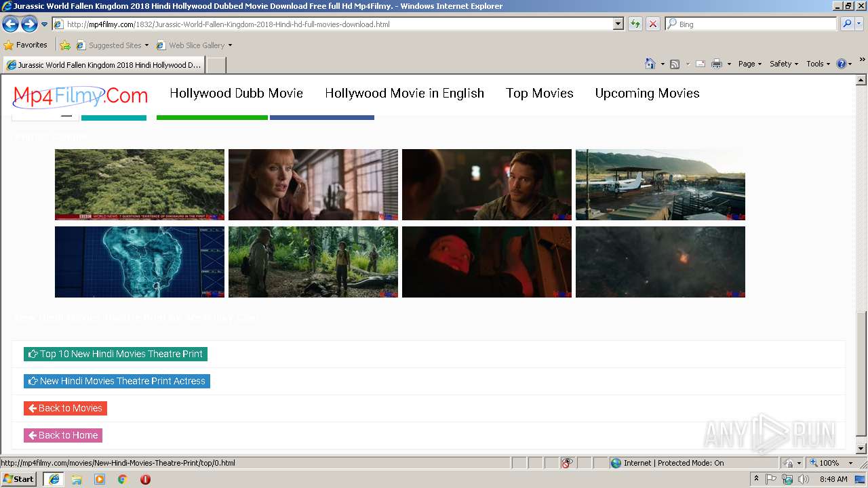The height and width of the screenshot is (488, 868).
Task: Click New Hindi Movies Theatre Print Actress
Action: 117,381
